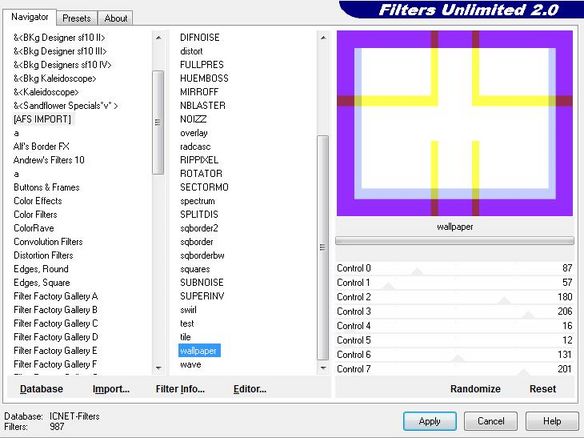Screen dimensions: 584x438
Task: Click the filter categories list scroll-up arrow
Action: (158, 38)
